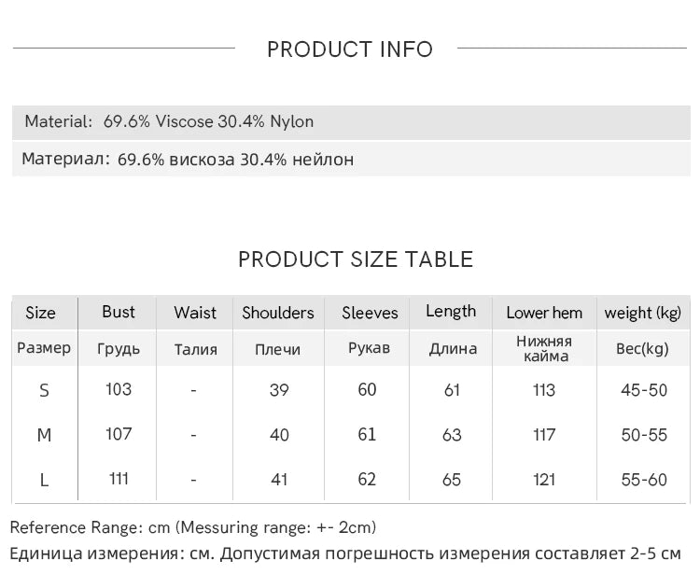Click the PRODUCT INFO heading
The image size is (700, 588).
pos(350,49)
